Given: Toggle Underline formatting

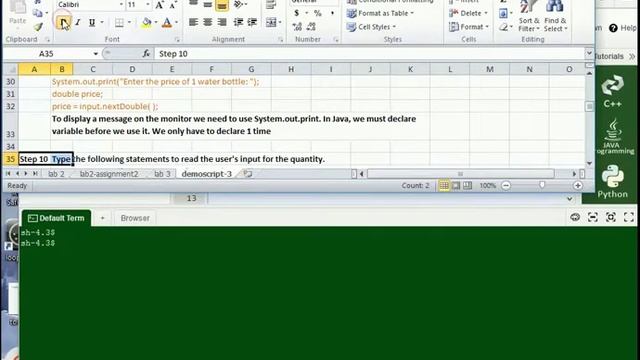Looking at the screenshot, I should [x=92, y=22].
